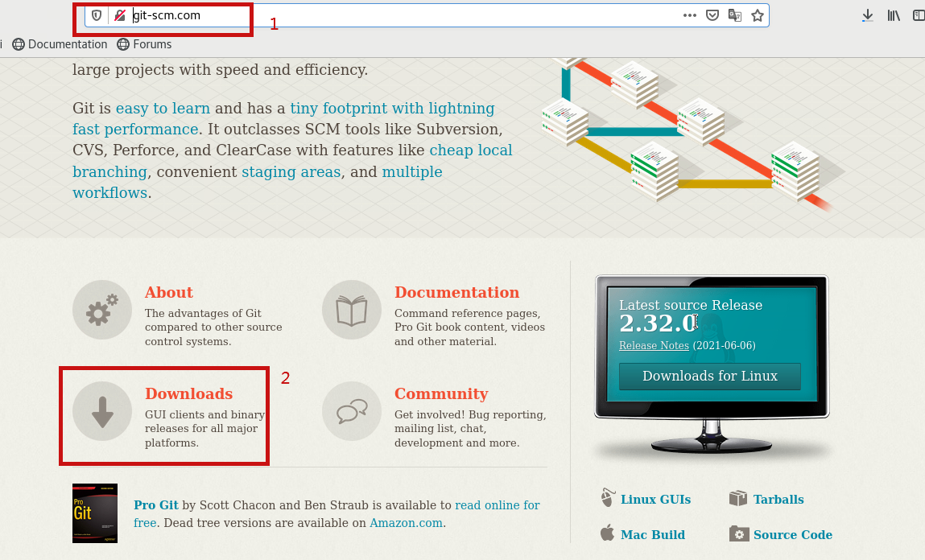Screen dimensions: 925x560
Task: View the Release Notes link
Action: [654, 345]
